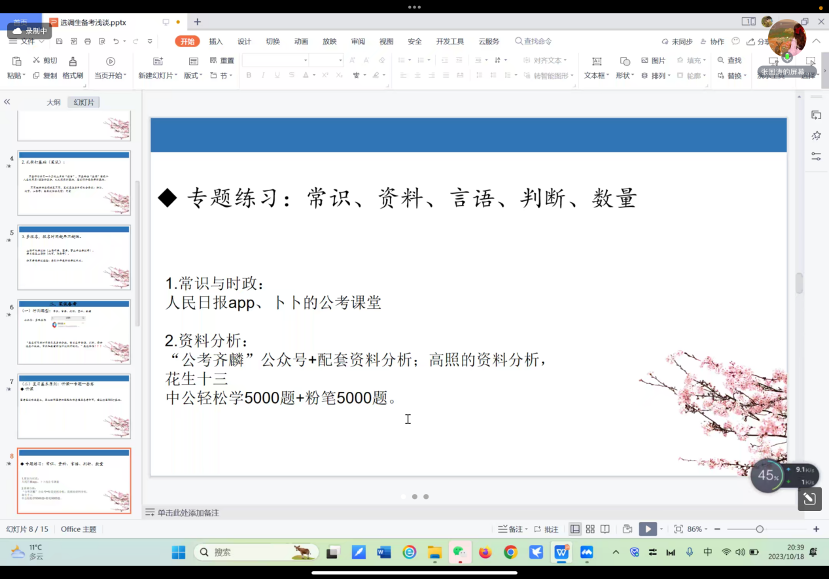The image size is (830, 580).
Task: Click the zoom slider handle
Action: point(760,529)
